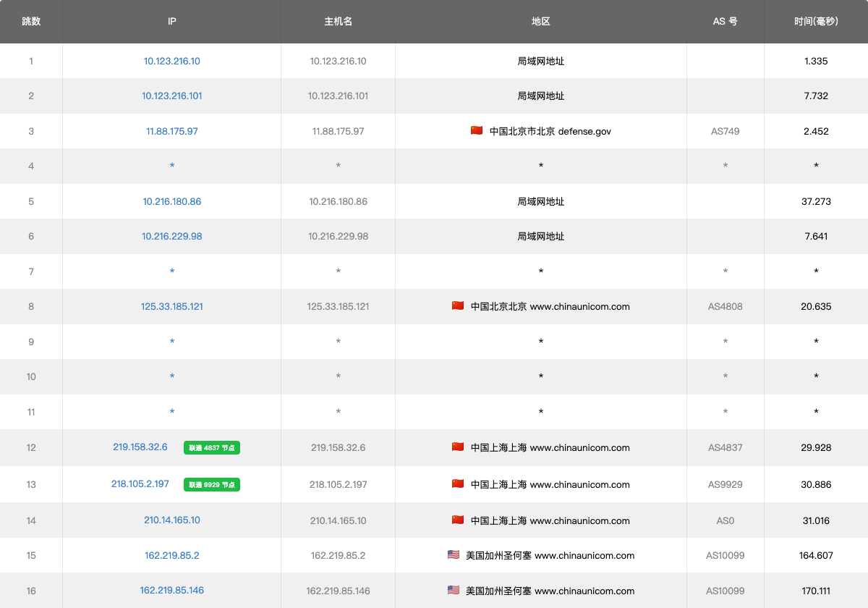
Task: Click the asterisk IP link in hop 4
Action: pos(171,166)
